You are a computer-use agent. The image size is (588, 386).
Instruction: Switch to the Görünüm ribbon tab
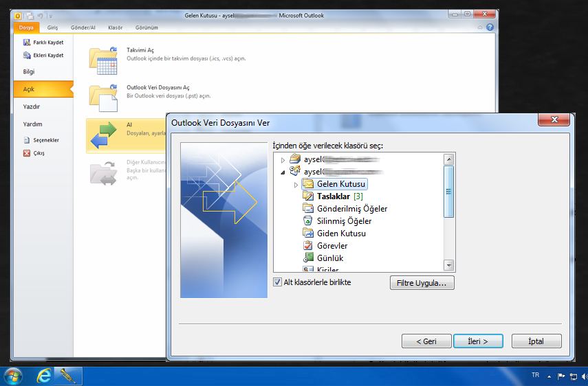(146, 27)
